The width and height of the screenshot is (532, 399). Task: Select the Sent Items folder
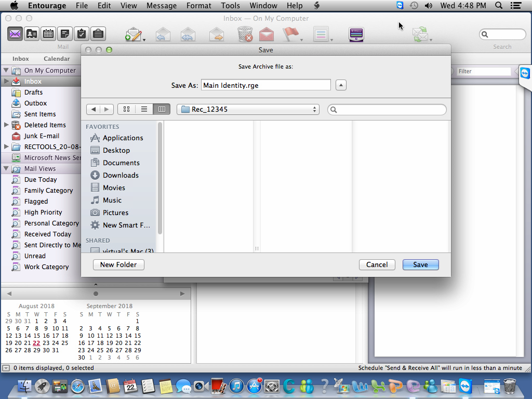tap(40, 114)
